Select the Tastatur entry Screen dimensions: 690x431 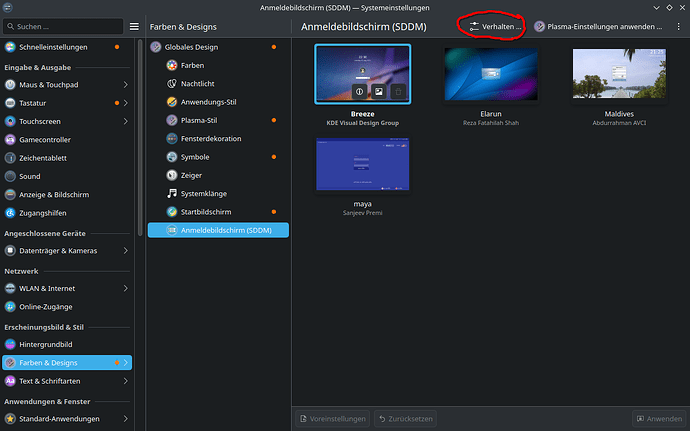(x=67, y=103)
